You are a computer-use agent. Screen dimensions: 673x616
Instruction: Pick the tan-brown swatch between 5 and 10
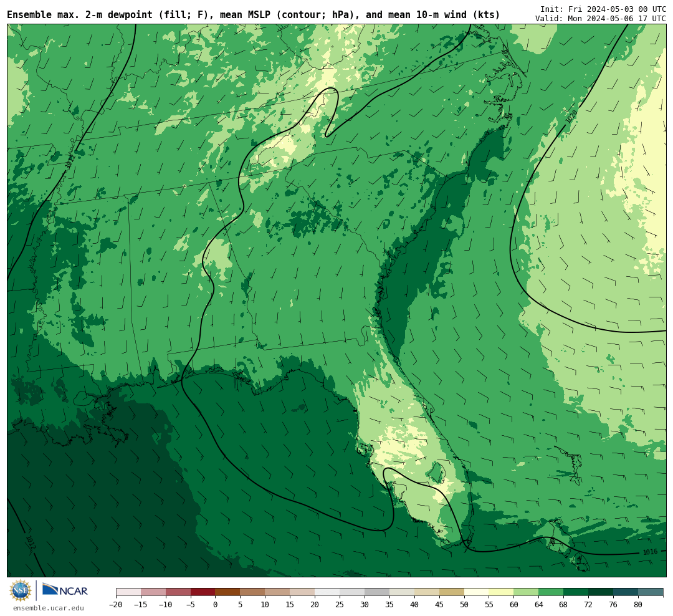click(253, 592)
